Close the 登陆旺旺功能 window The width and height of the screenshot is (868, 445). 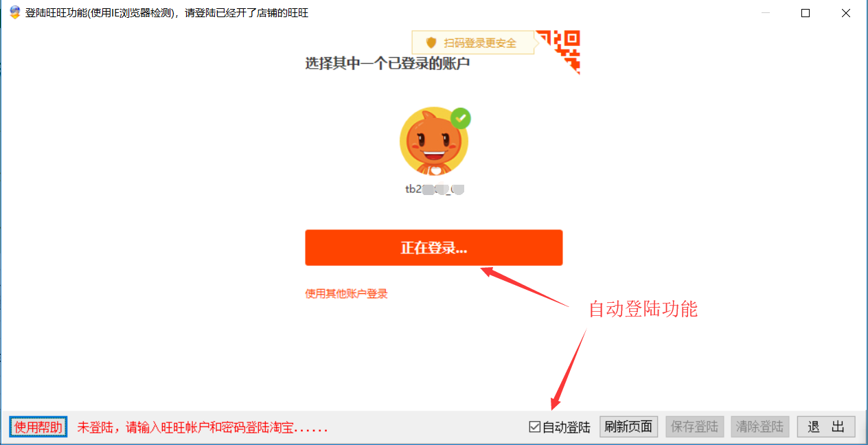point(844,12)
